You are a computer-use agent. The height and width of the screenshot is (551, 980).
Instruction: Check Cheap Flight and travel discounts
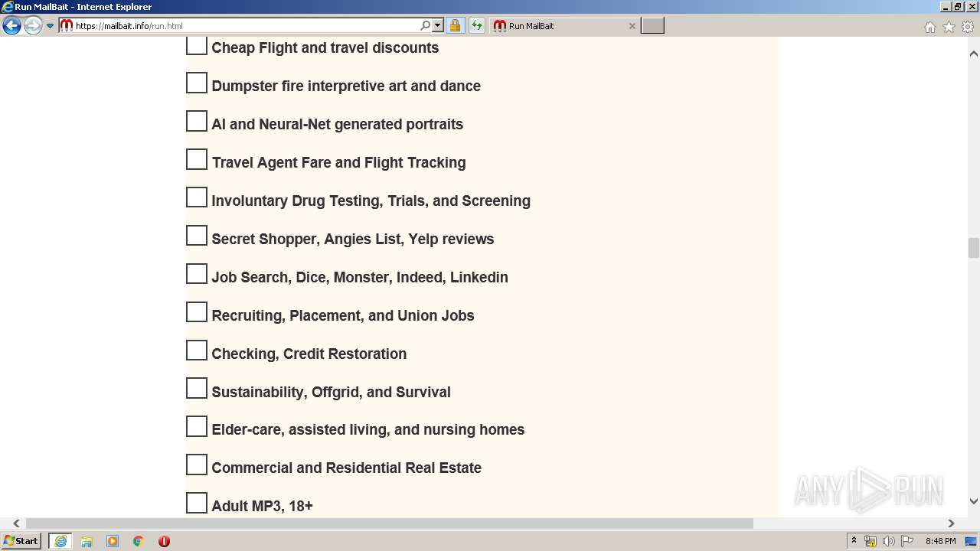click(197, 45)
